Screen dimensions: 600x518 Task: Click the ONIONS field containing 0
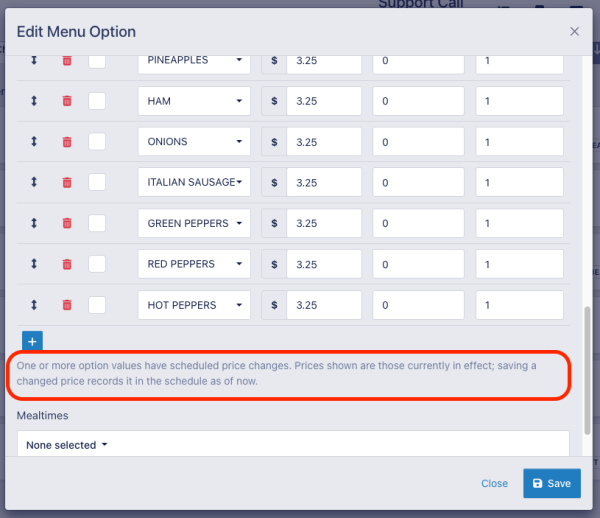418,142
